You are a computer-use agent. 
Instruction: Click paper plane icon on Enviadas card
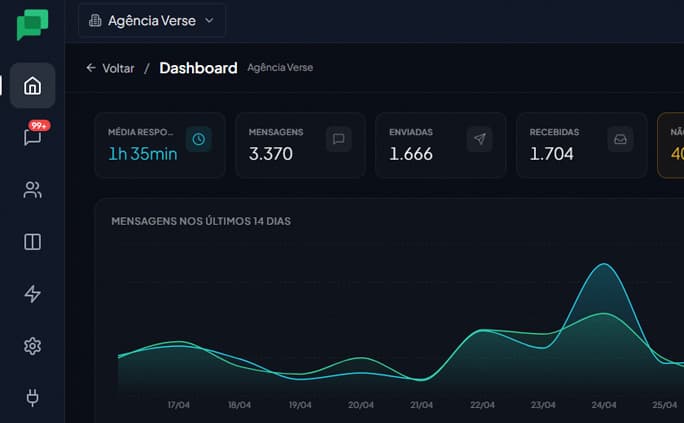click(x=479, y=139)
